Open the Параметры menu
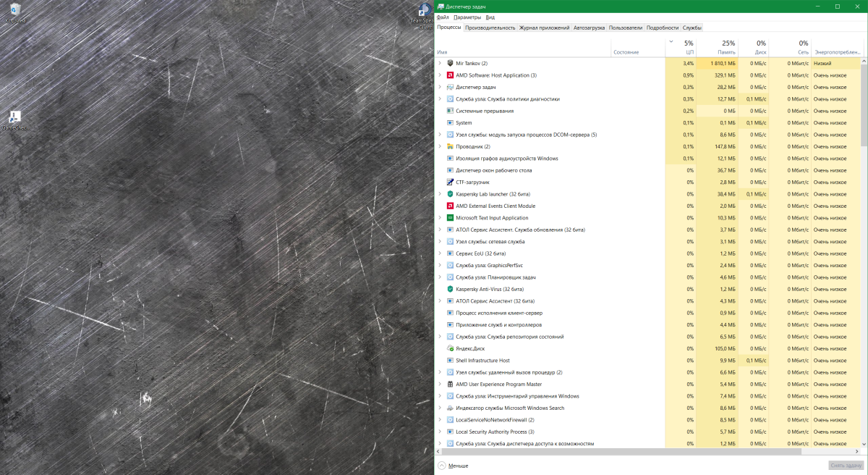 pyautogui.click(x=467, y=17)
